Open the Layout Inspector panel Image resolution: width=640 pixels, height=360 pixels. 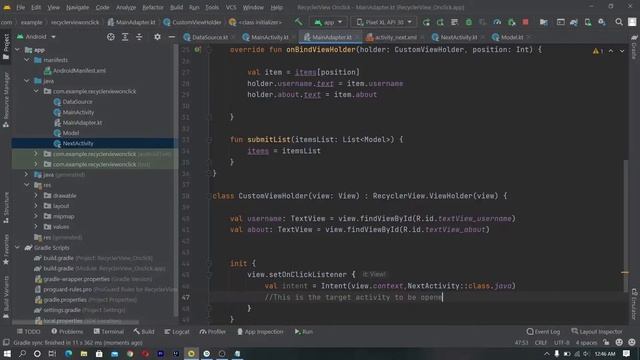click(597, 332)
